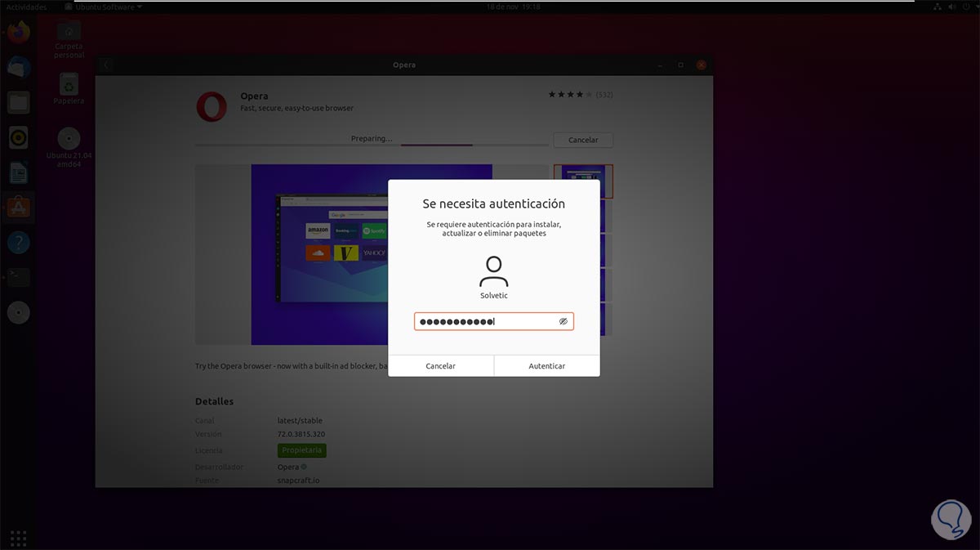980x550 pixels.
Task: Launch Thunderbird mail from the dock
Action: click(x=18, y=68)
